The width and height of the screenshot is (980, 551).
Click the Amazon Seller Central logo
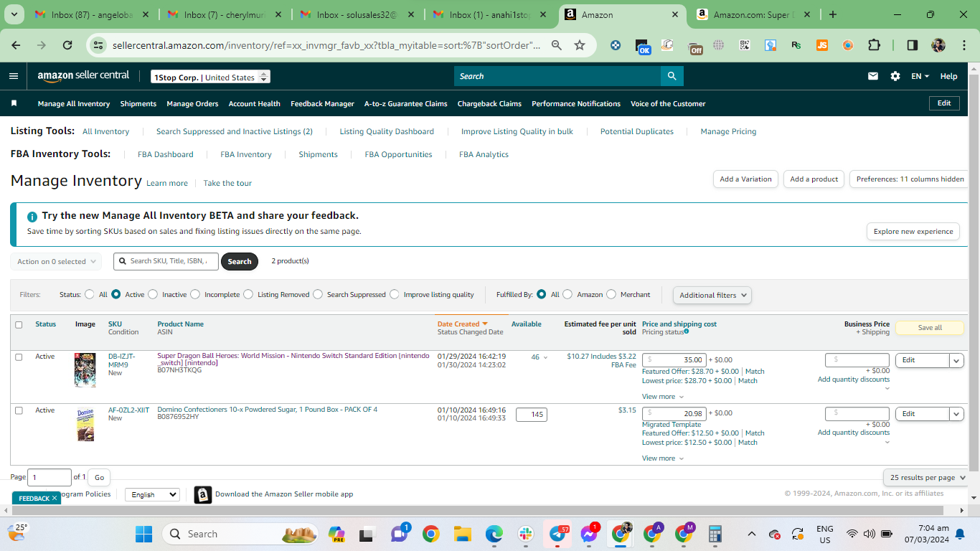[x=83, y=76]
